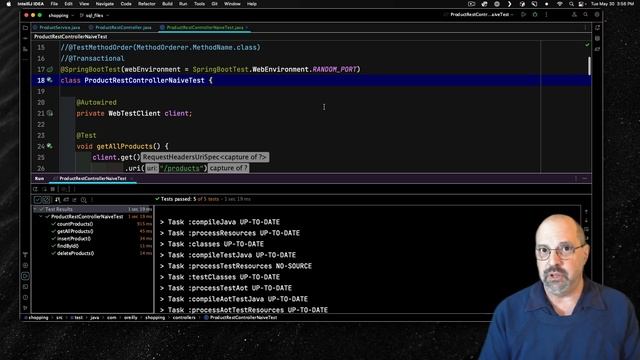The height and width of the screenshot is (360, 640).
Task: Click the ProductRestControllerNaiveTest editor breadcrumb header
Action: pyautogui.click(x=71, y=37)
